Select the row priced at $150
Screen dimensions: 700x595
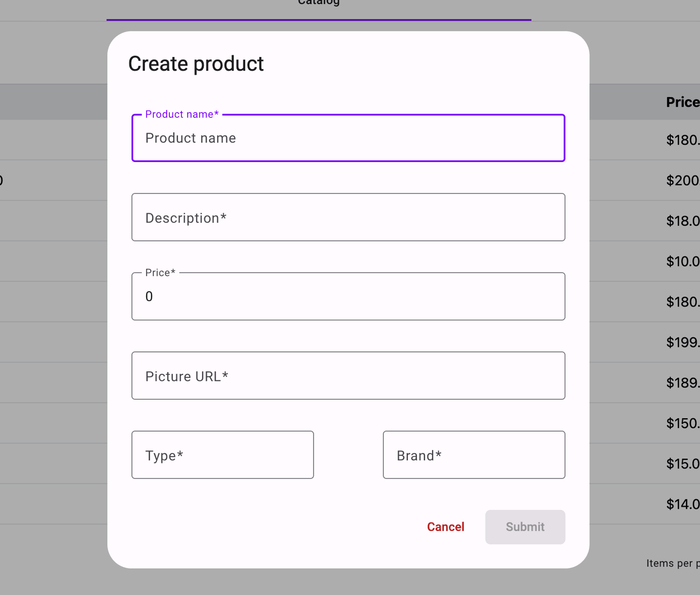coord(682,423)
